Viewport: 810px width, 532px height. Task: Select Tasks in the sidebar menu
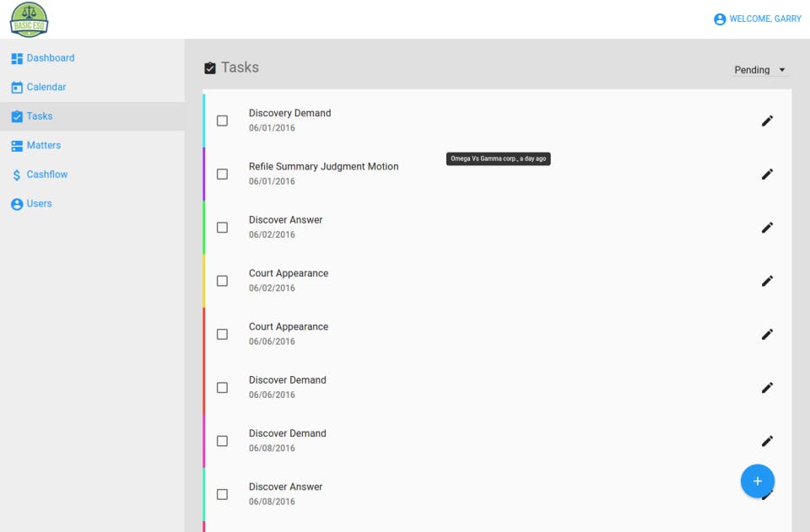[x=40, y=116]
